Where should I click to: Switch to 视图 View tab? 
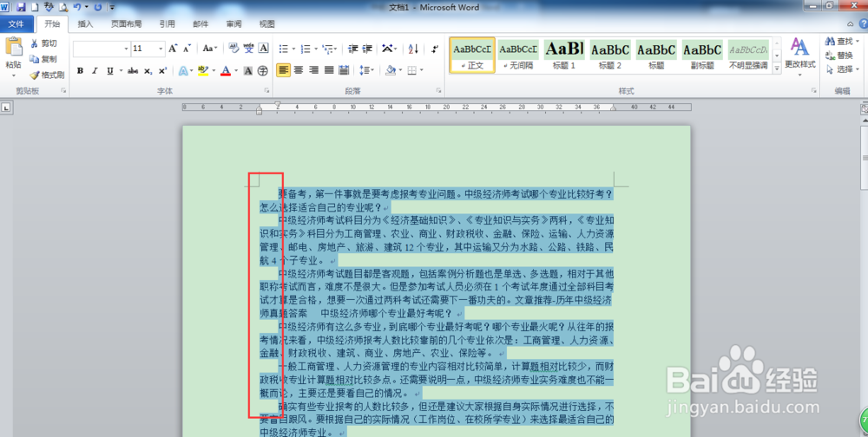(x=266, y=23)
